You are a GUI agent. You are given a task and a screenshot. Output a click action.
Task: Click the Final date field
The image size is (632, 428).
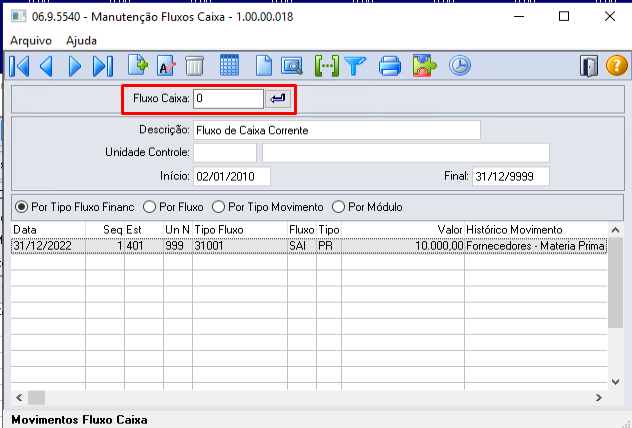511,177
